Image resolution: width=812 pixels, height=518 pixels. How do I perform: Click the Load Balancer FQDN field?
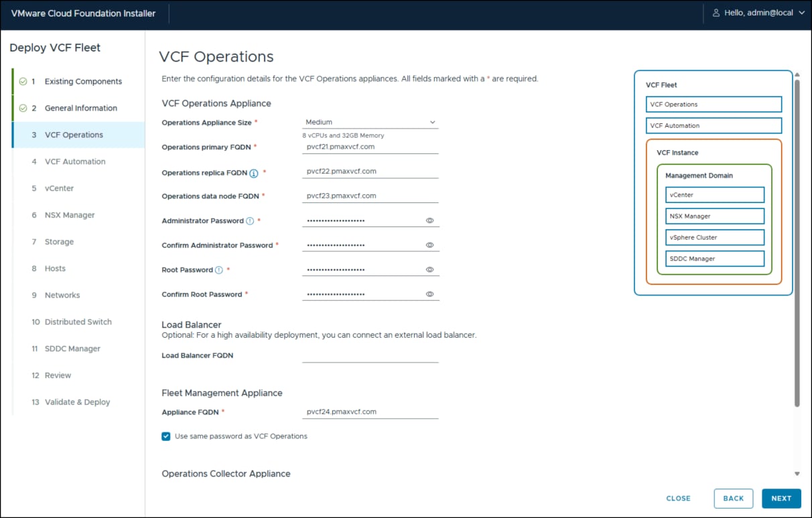(x=370, y=356)
